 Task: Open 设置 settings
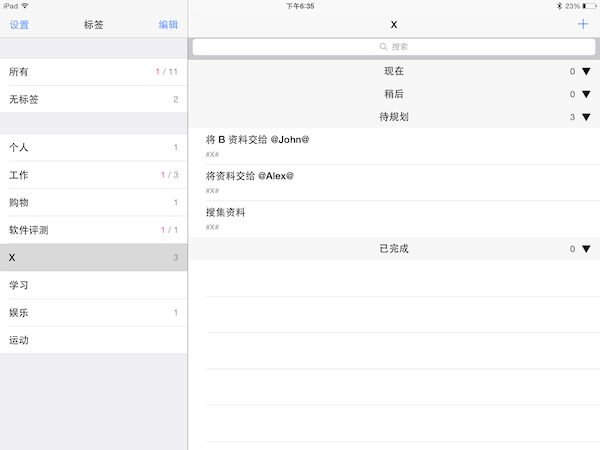[19, 25]
